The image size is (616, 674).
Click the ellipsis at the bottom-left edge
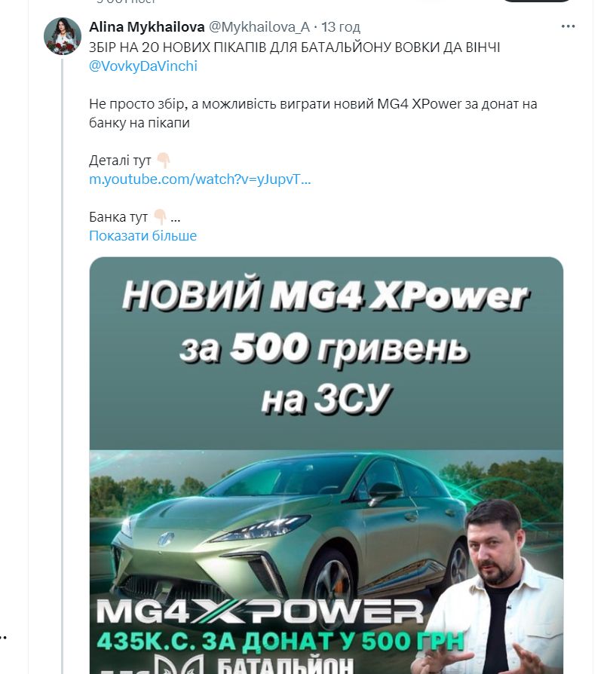(x=4, y=636)
